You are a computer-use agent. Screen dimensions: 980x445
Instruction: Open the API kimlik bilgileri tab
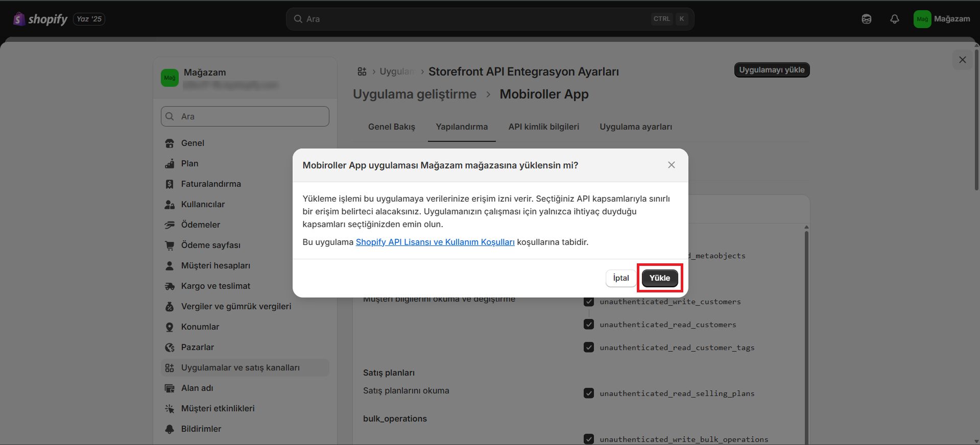point(544,127)
